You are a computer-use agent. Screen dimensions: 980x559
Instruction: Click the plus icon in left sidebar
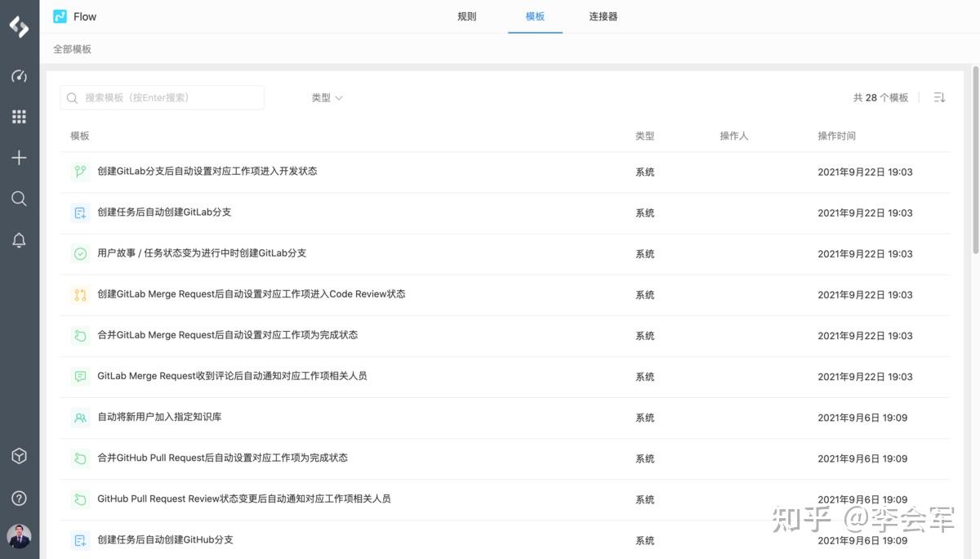[x=19, y=157]
